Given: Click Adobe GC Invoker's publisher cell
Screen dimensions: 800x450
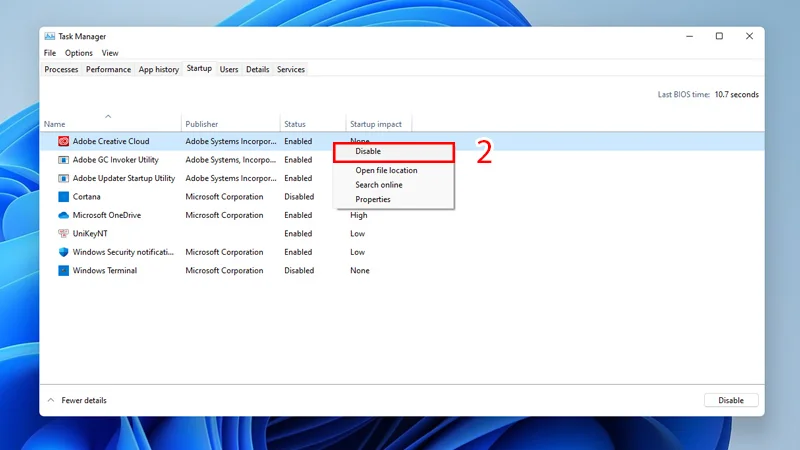Looking at the screenshot, I should (x=231, y=160).
